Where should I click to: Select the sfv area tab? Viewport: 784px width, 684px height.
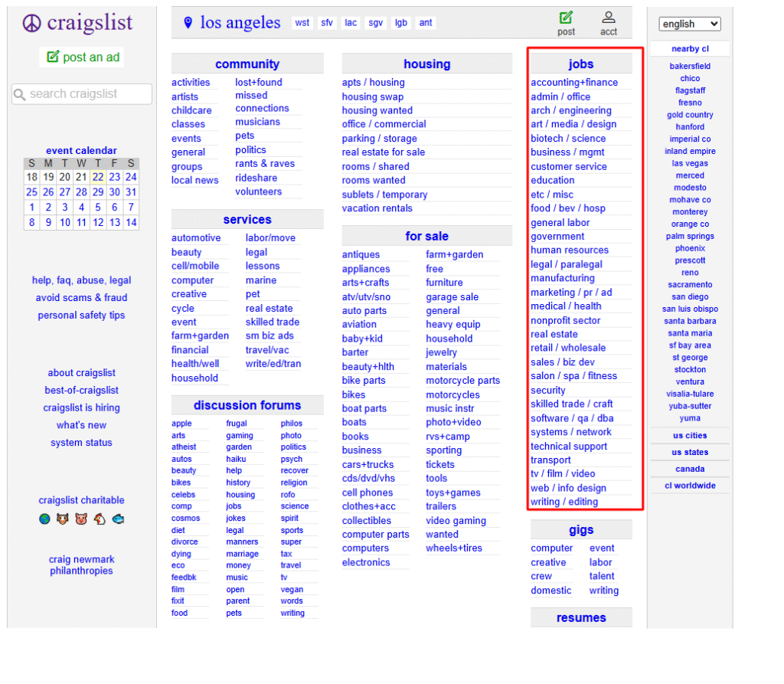pyautogui.click(x=327, y=22)
